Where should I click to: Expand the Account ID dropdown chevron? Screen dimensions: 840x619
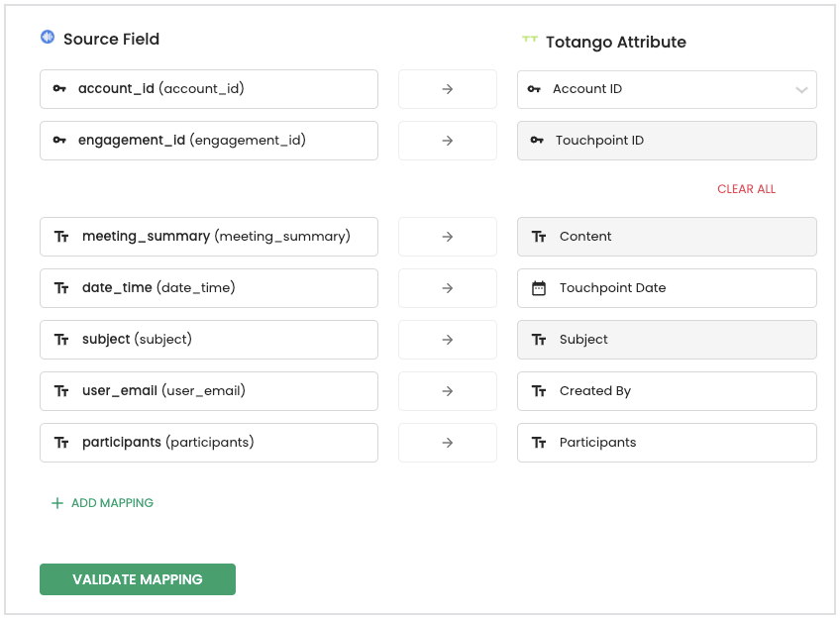(x=801, y=90)
